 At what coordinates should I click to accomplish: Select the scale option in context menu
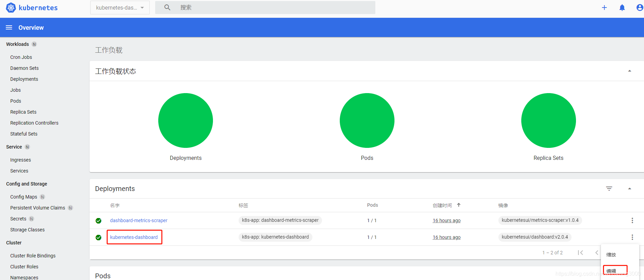pos(611,255)
